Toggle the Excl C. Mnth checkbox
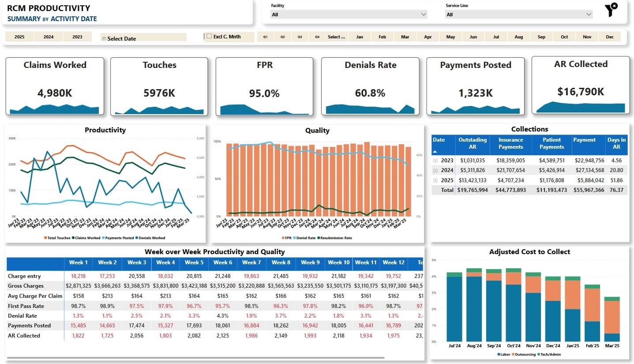634x364 pixels. point(209,36)
